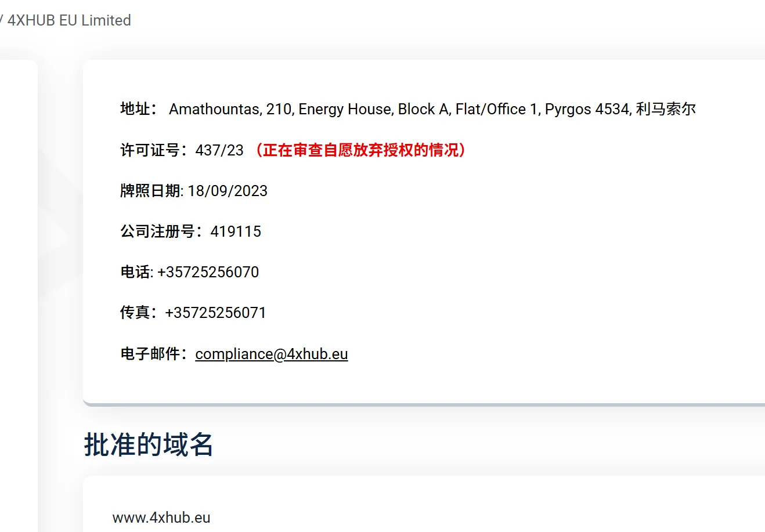Select the fax number +35725256071
This screenshot has height=532, width=765.
[x=215, y=313]
